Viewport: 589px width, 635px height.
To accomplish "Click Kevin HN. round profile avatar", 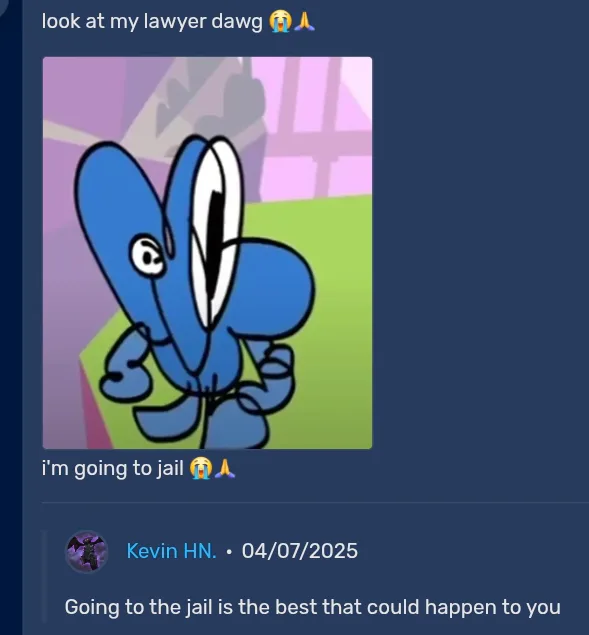I will pyautogui.click(x=87, y=552).
